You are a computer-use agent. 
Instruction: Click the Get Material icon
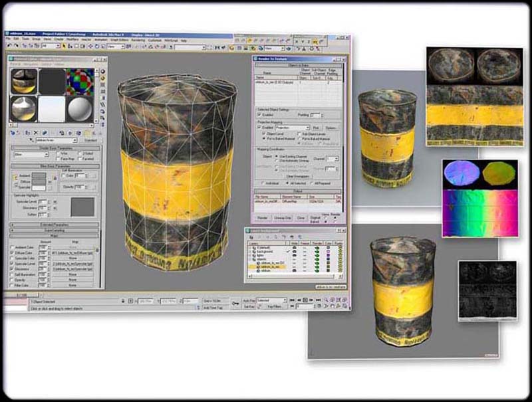(13, 132)
